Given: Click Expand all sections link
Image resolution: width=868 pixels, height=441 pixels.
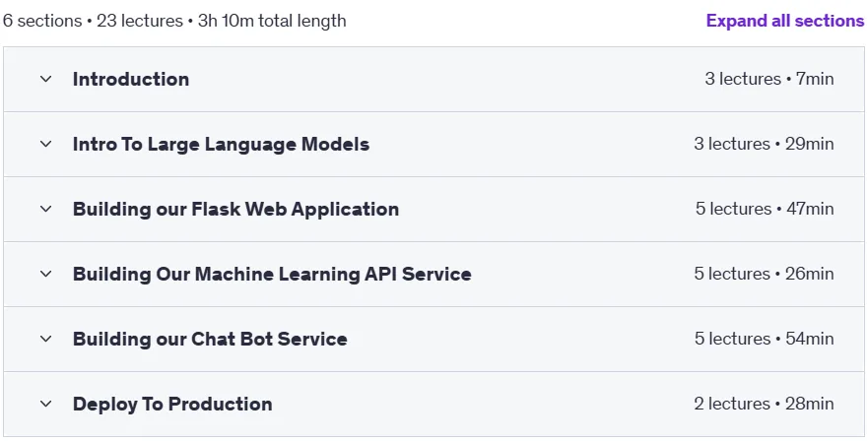Looking at the screenshot, I should 785,21.
